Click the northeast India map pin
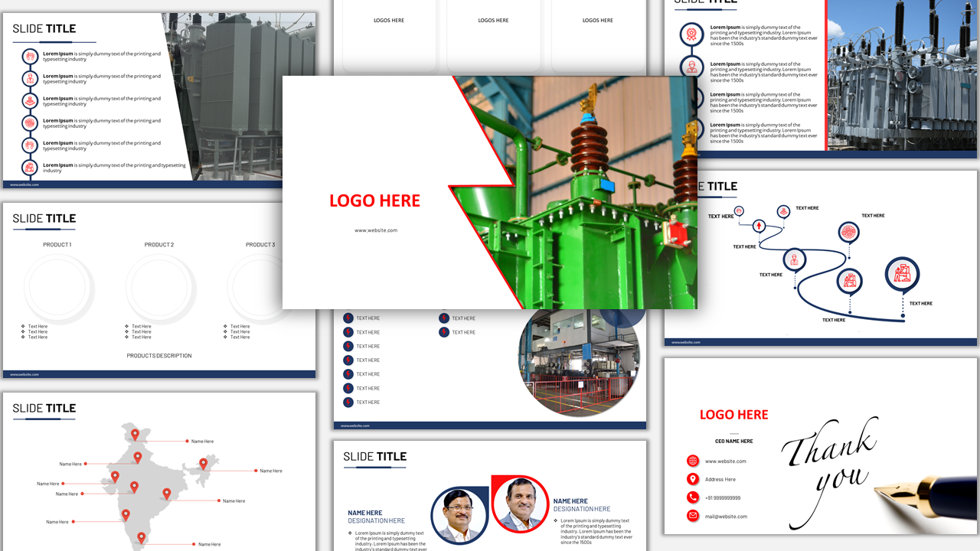 click(203, 463)
